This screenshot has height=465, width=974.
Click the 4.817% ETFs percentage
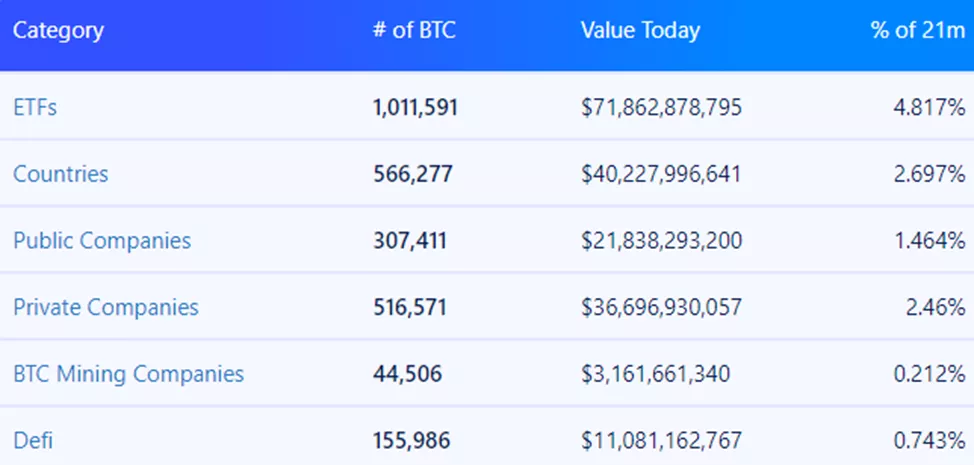click(929, 107)
